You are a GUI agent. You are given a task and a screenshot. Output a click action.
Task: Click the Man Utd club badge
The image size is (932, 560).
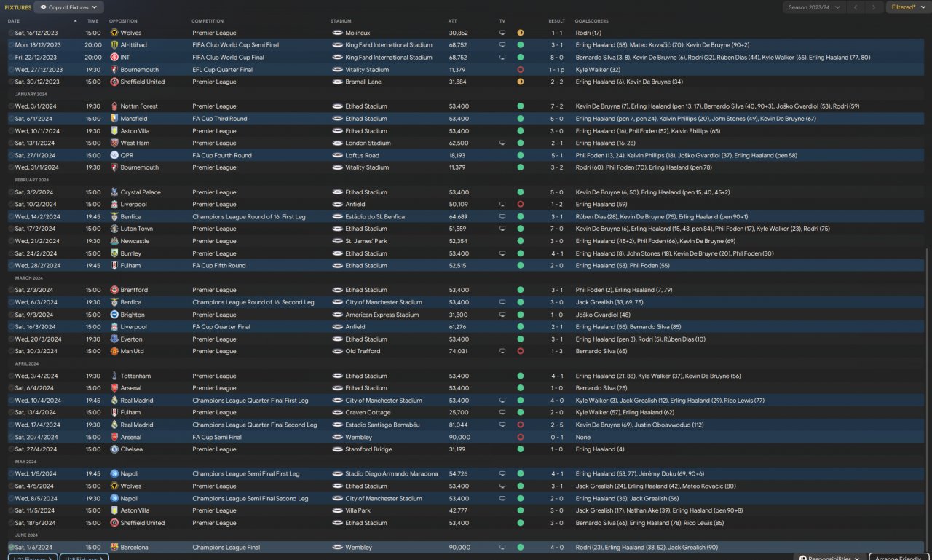pos(114,351)
